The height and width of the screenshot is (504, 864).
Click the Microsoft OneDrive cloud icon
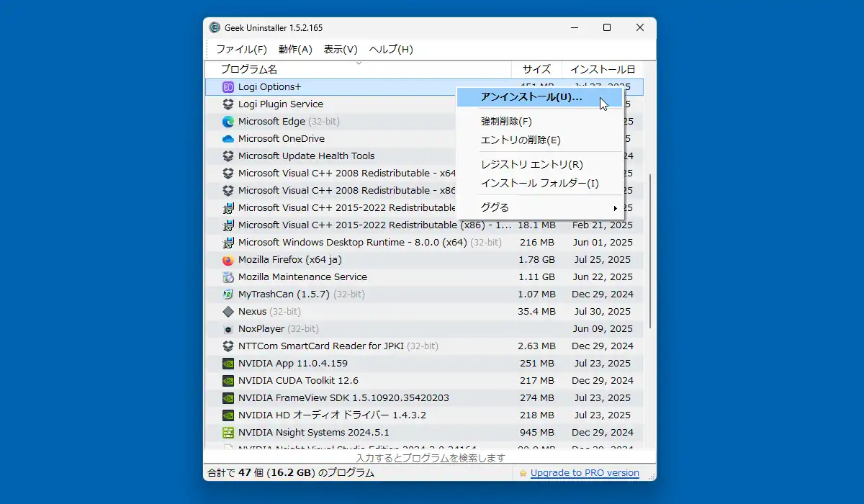click(x=228, y=139)
